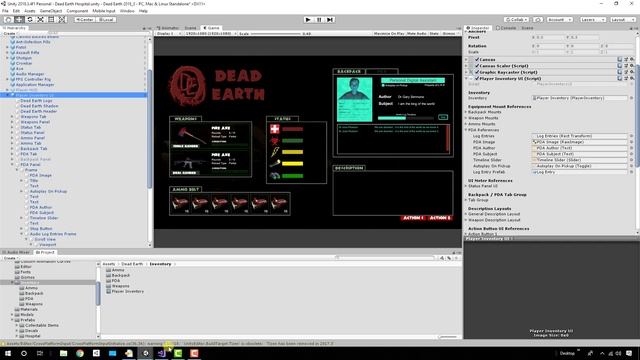
Task: Toggle Maximize On Play option
Action: point(389,33)
